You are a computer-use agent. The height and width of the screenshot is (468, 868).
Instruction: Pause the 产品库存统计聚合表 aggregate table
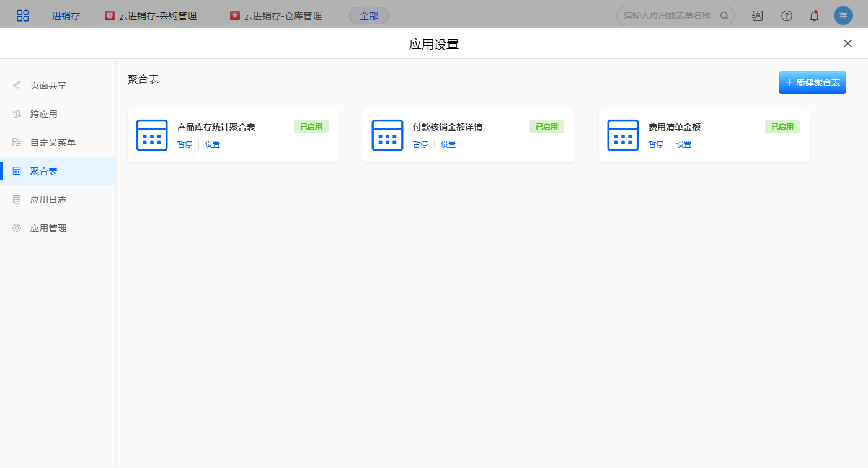pyautogui.click(x=185, y=144)
